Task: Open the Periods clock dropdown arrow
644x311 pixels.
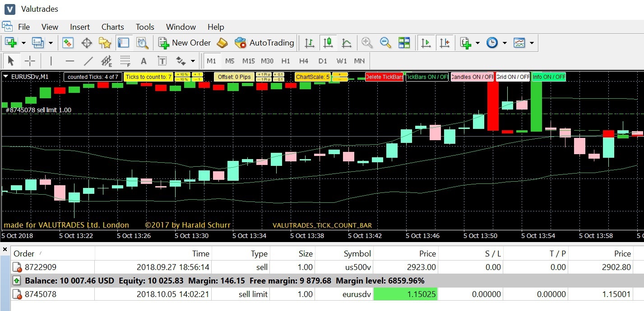Action: pos(505,43)
